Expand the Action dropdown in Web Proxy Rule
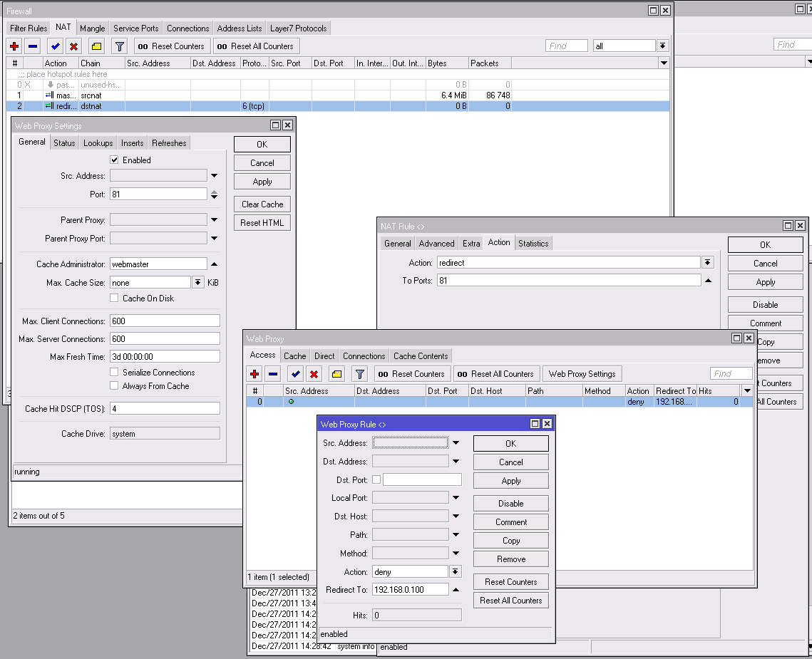This screenshot has height=659, width=812. (x=455, y=572)
